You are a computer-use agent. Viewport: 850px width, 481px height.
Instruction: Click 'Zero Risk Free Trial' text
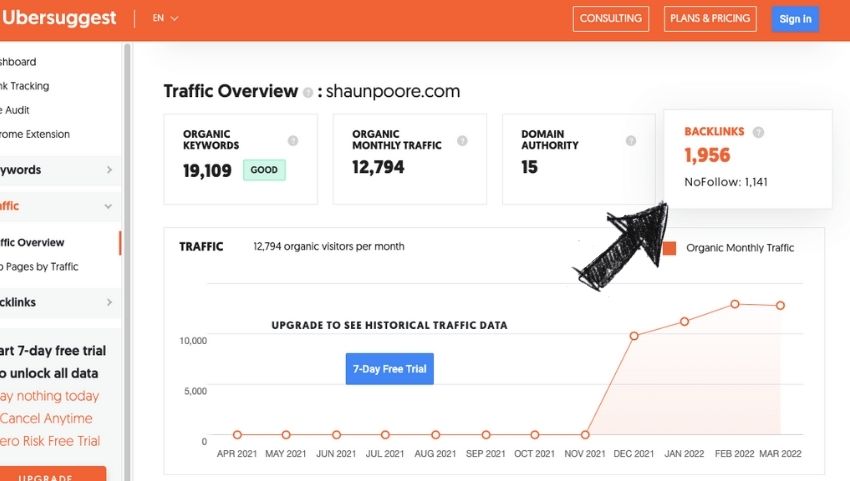[x=50, y=441]
